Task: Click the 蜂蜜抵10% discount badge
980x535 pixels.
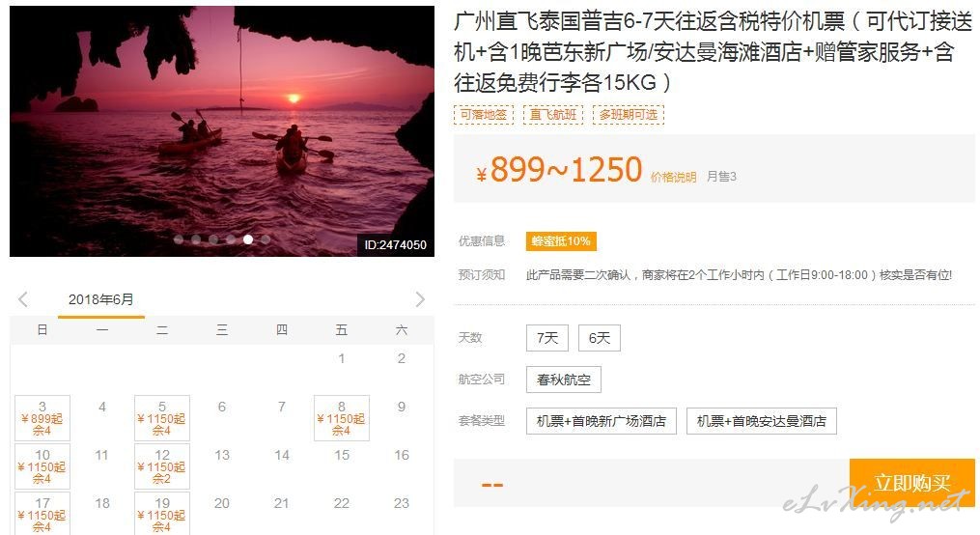Action: coord(561,241)
